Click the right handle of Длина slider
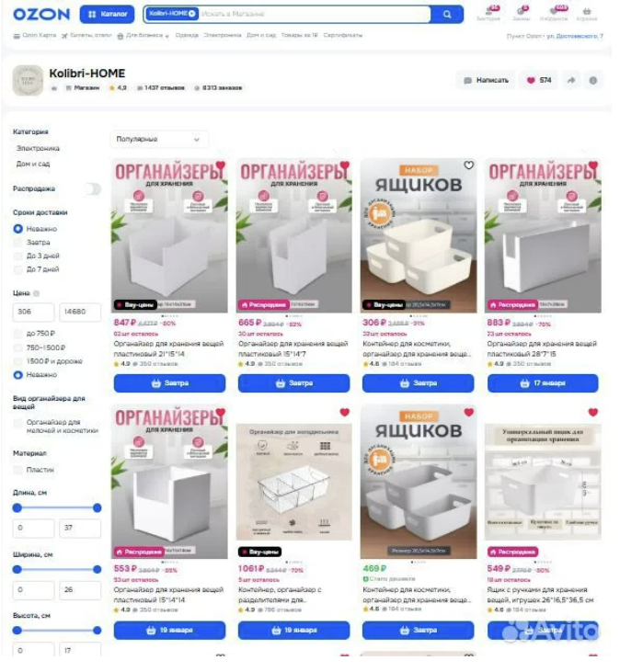The image size is (620, 672). click(x=98, y=507)
